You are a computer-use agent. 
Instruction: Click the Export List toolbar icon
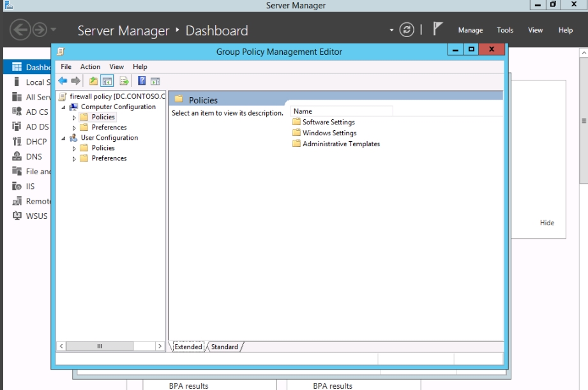pos(124,81)
